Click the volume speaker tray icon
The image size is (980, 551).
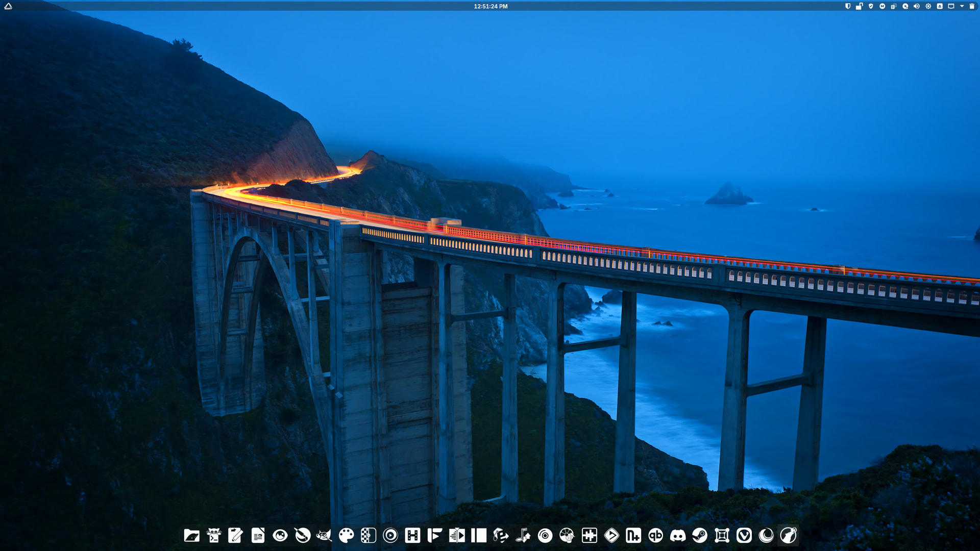[x=917, y=6]
